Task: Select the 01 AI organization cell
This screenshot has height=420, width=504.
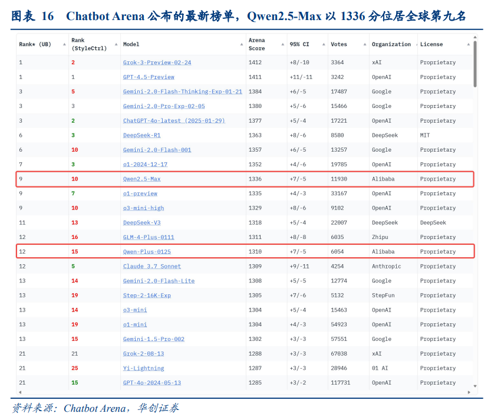Action: [x=380, y=368]
